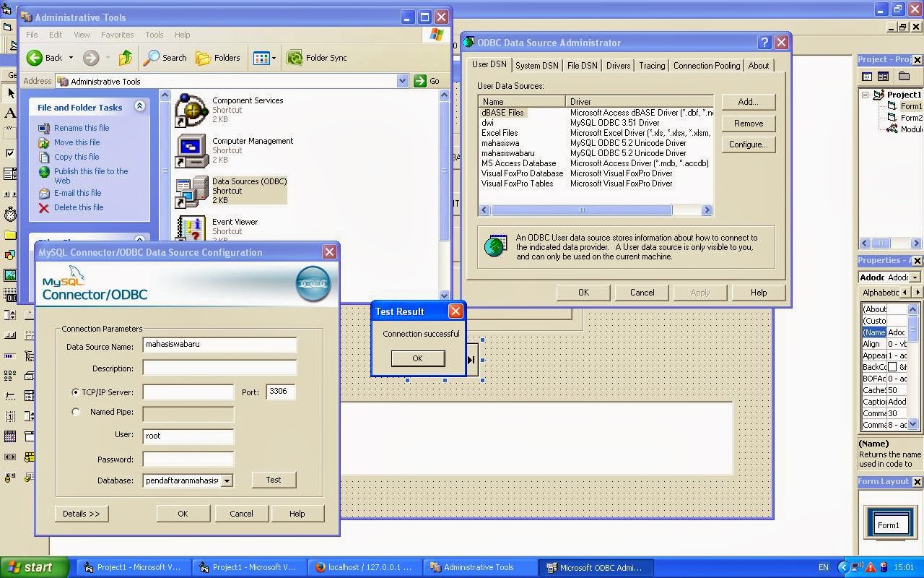Open the Favorites menu
The image size is (924, 578).
117,34
